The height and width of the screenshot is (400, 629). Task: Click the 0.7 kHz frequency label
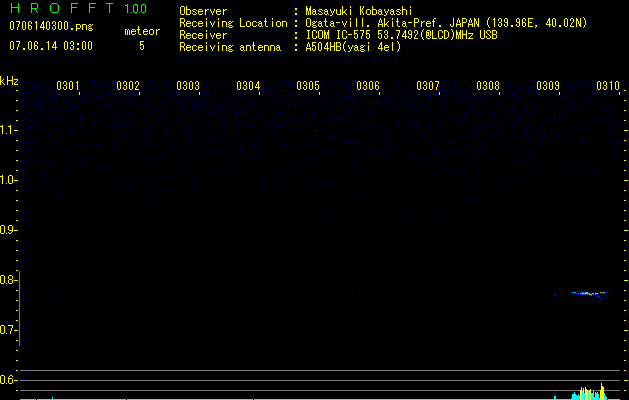click(8, 330)
